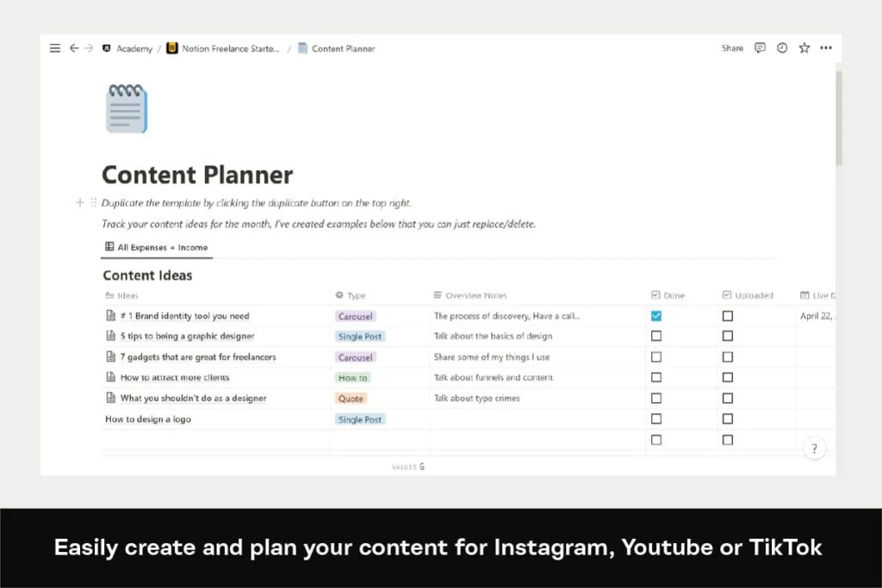This screenshot has height=588, width=882.
Task: Click the back navigation arrow
Action: pyautogui.click(x=73, y=48)
